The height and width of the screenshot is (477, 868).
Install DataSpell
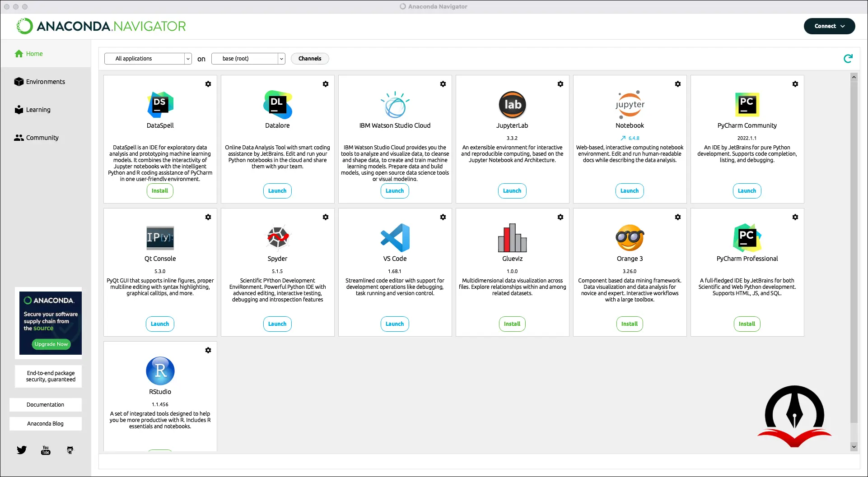click(160, 191)
